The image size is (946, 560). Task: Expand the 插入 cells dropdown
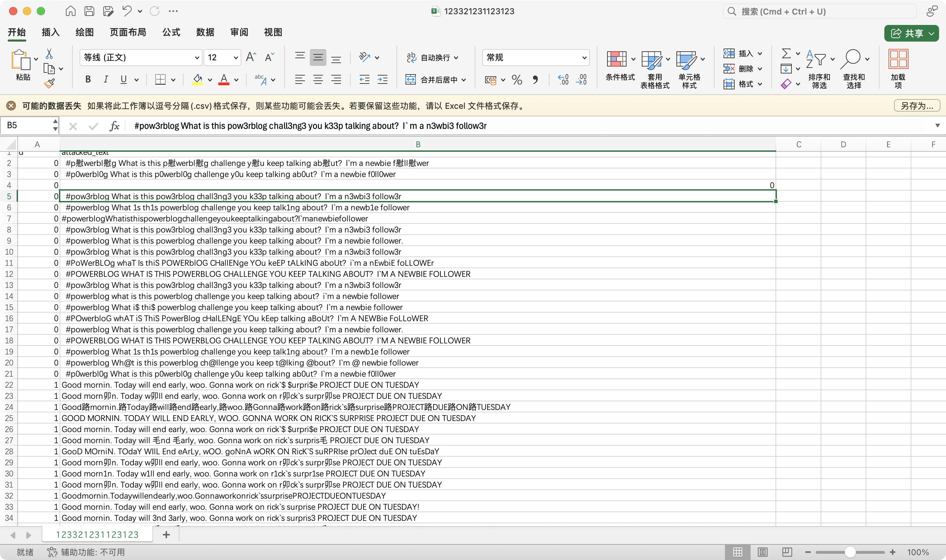(760, 54)
